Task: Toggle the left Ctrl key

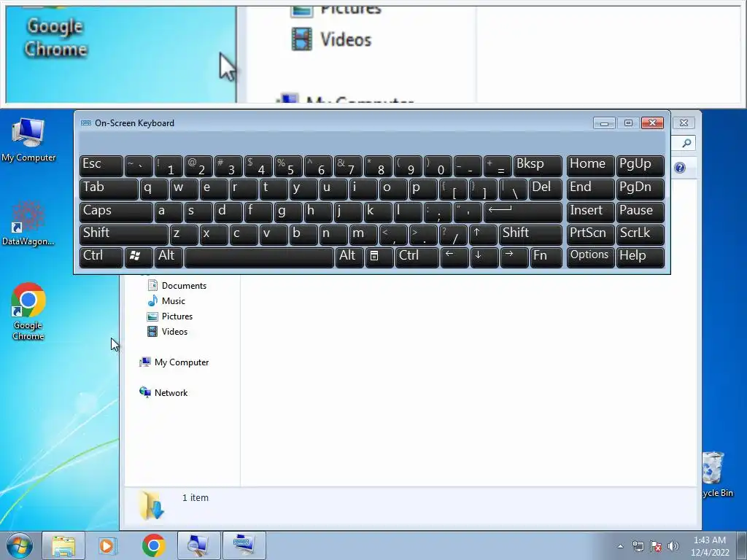Action: tap(101, 257)
